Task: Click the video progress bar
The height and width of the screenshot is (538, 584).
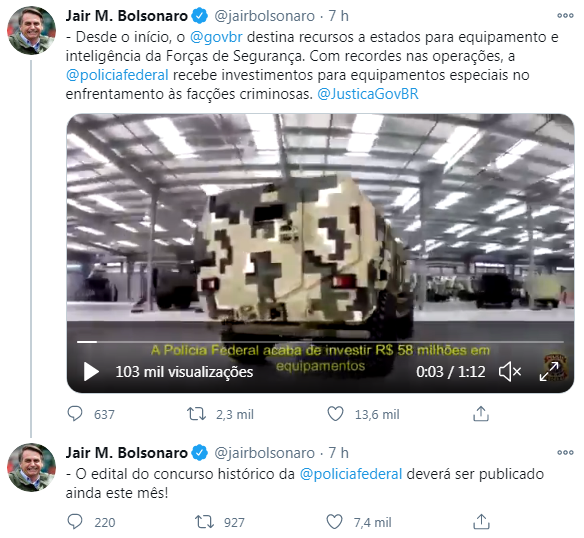Action: pos(320,341)
